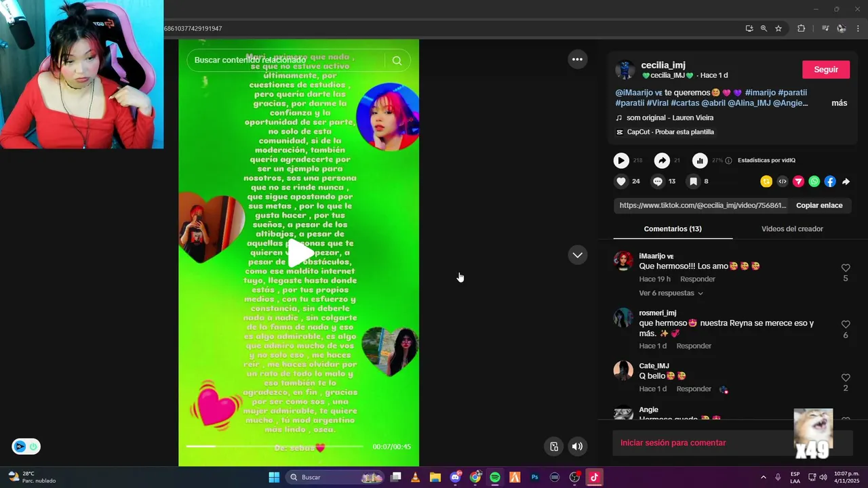
Task: Open more share options arrow
Action: tap(846, 182)
